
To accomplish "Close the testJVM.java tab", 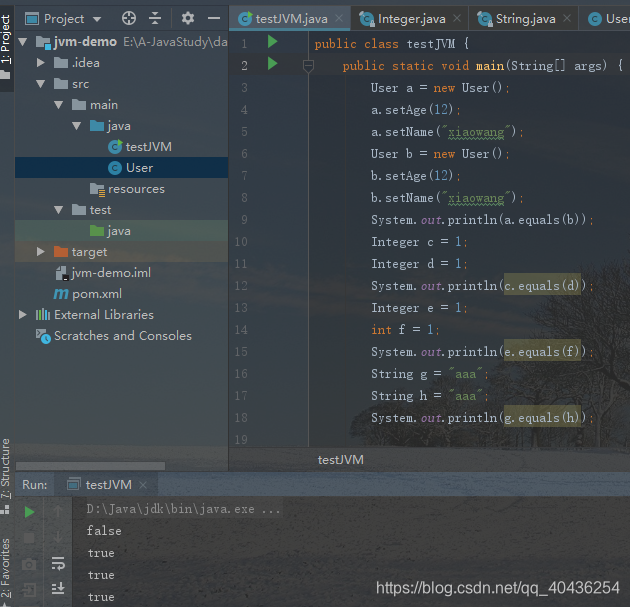I will tap(339, 18).
